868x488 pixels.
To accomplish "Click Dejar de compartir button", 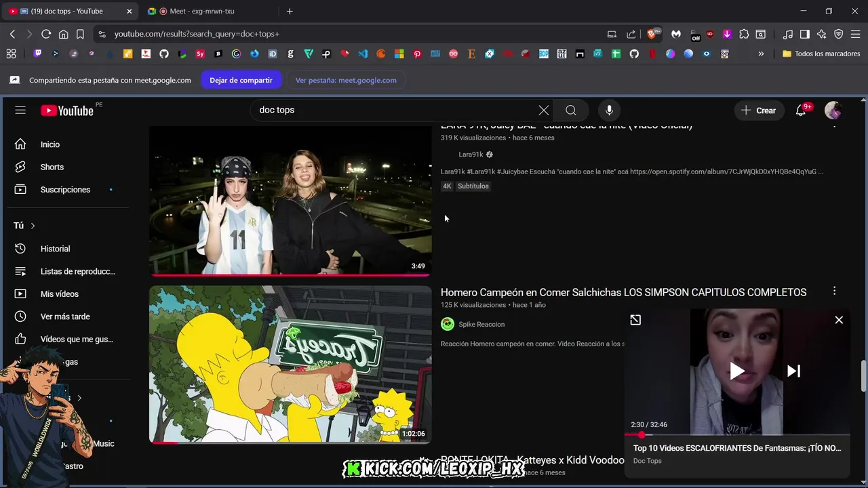I will click(241, 80).
